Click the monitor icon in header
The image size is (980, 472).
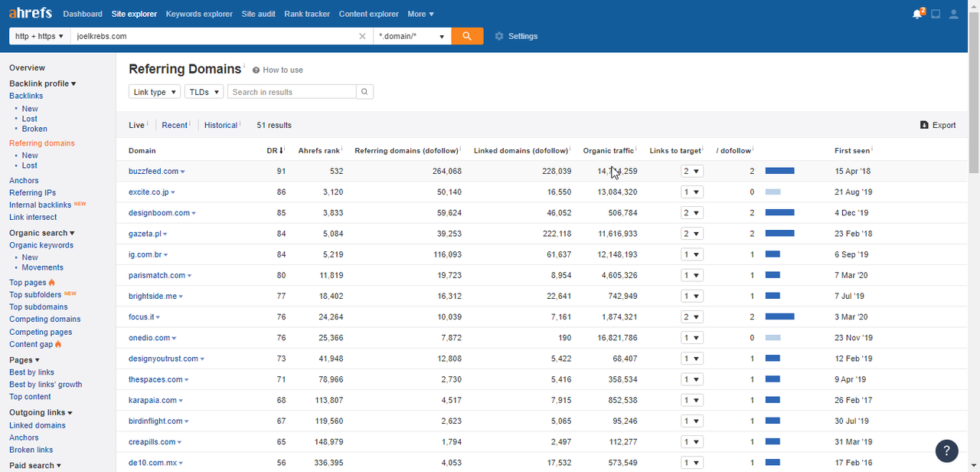936,14
